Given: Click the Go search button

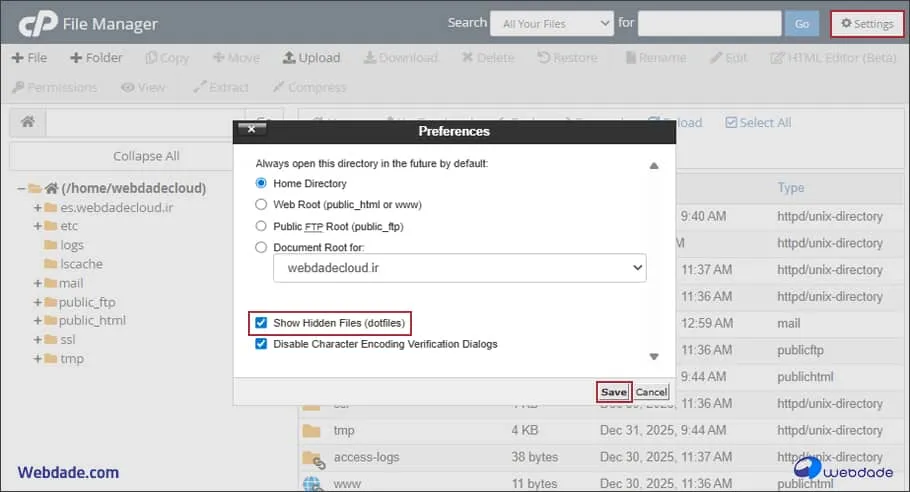Looking at the screenshot, I should tap(801, 24).
